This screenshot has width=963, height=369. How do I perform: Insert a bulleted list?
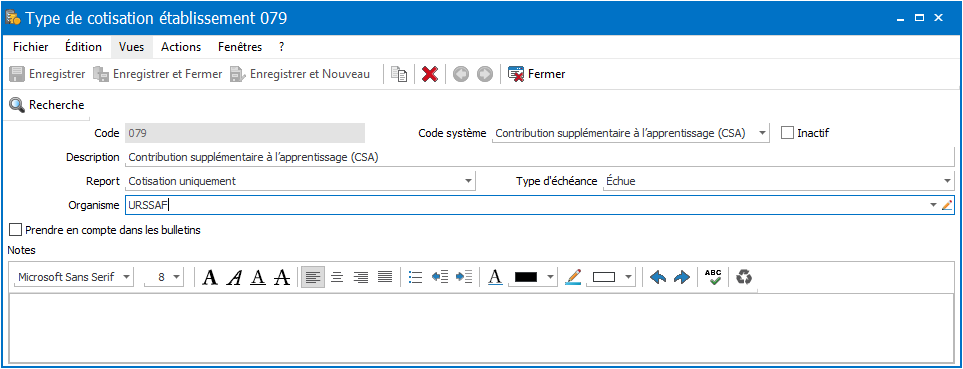pyautogui.click(x=416, y=278)
